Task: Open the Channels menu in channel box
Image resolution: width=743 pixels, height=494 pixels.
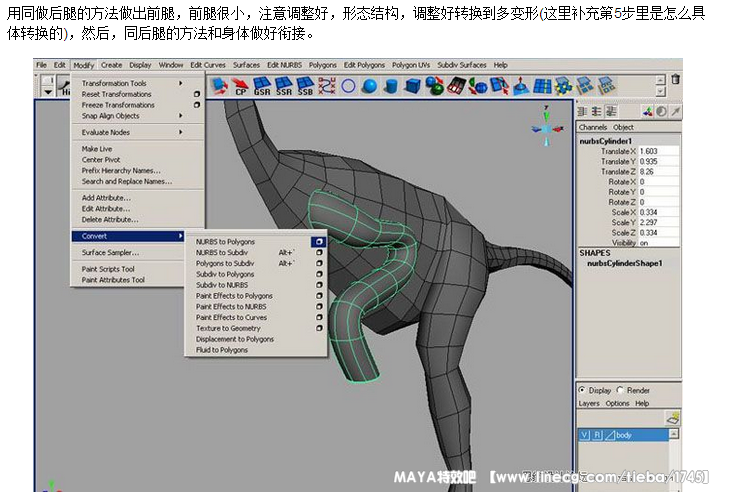Action: [593, 127]
